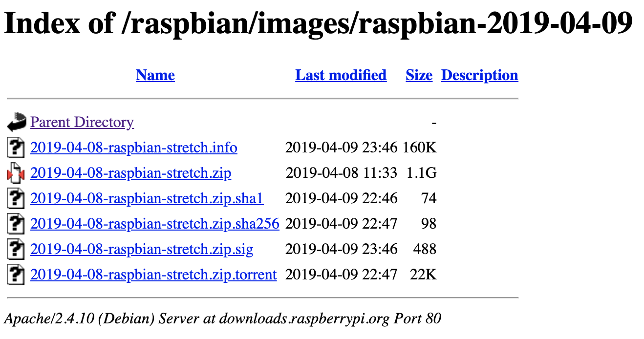The height and width of the screenshot is (339, 644).
Task: Click the compressed archive icon beside raspbian-stretch.zip
Action: coord(16,173)
